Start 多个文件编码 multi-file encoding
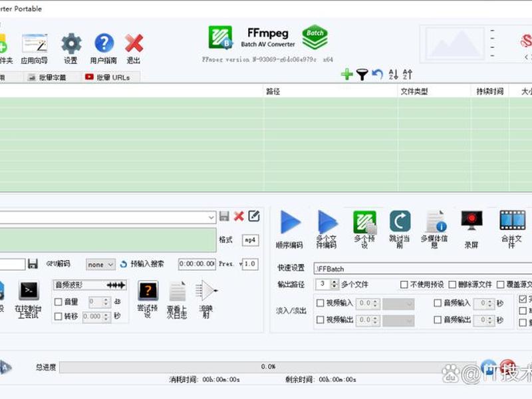Screen dimensions: 532x399 tap(327, 229)
